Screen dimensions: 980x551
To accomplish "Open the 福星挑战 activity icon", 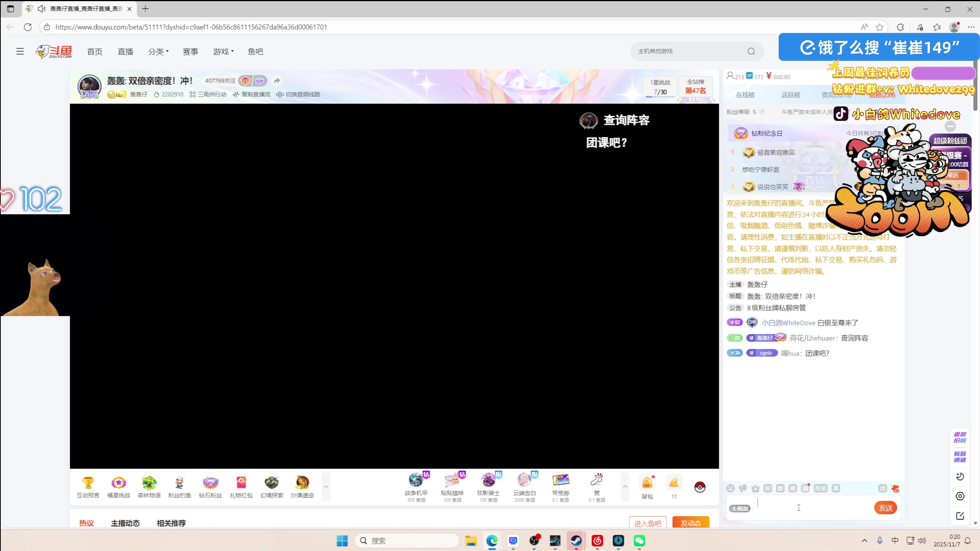I will coord(119,483).
